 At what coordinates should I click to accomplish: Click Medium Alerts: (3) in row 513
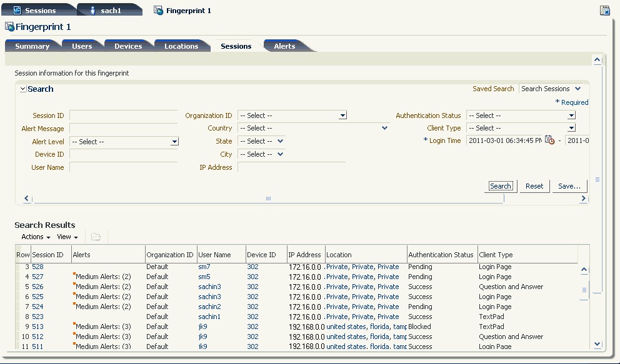pyautogui.click(x=103, y=327)
